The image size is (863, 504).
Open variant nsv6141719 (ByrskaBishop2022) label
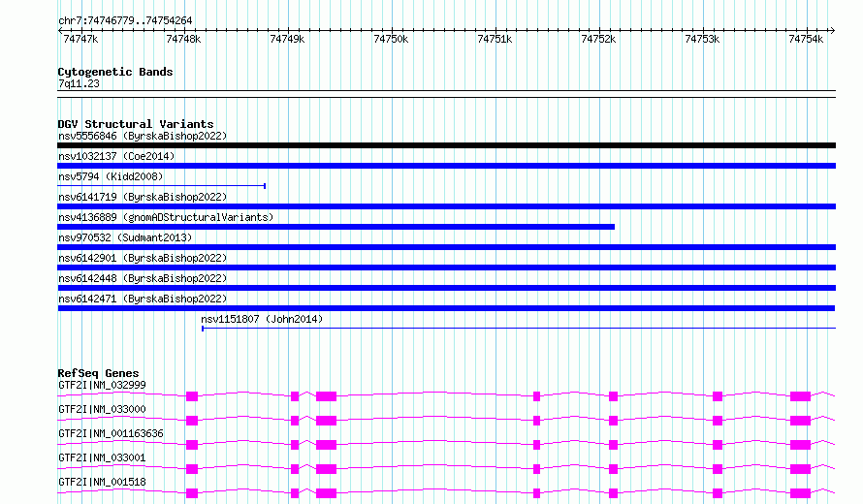[143, 197]
